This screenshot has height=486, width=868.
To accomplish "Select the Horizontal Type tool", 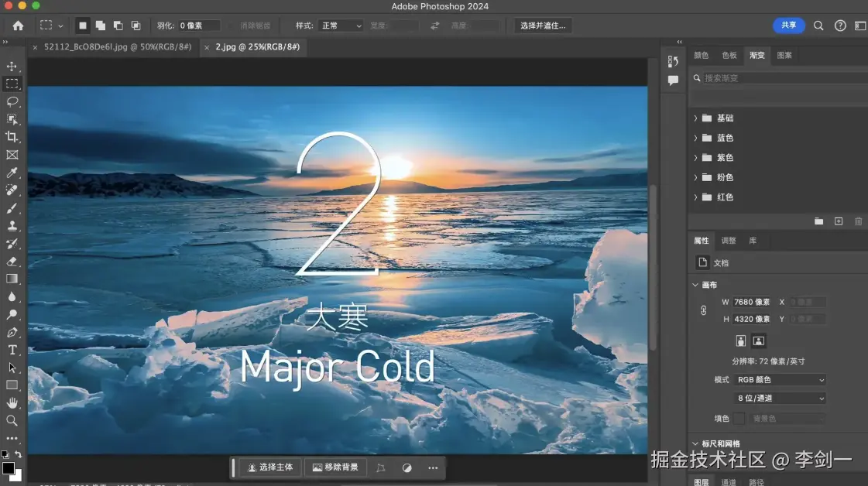I will point(12,350).
